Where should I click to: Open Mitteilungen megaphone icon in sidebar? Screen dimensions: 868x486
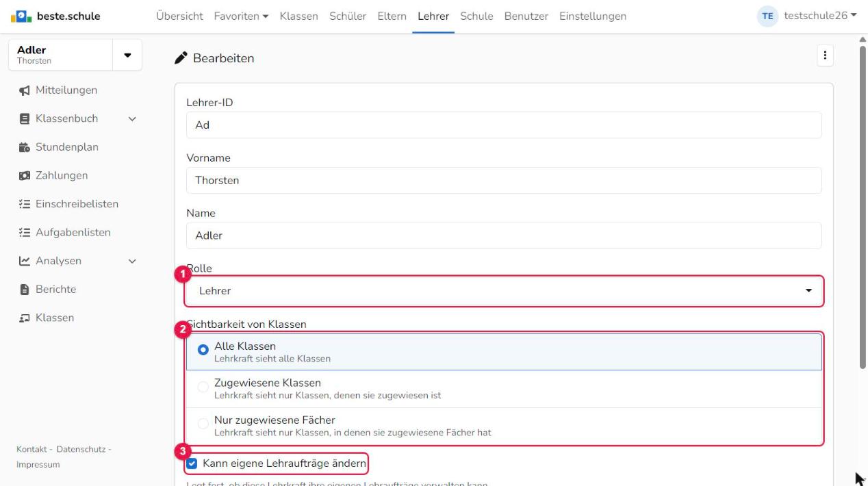tap(24, 90)
